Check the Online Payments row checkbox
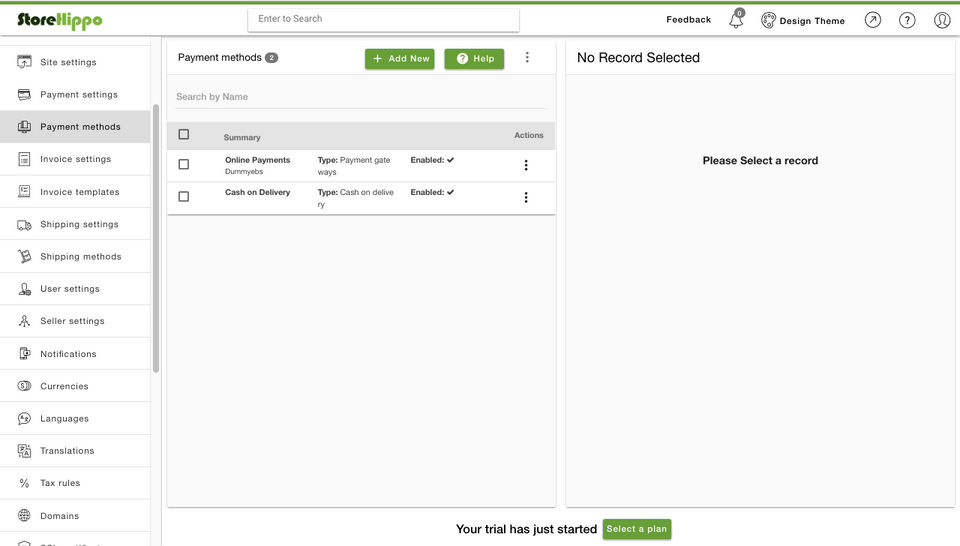Image resolution: width=960 pixels, height=546 pixels. click(184, 165)
